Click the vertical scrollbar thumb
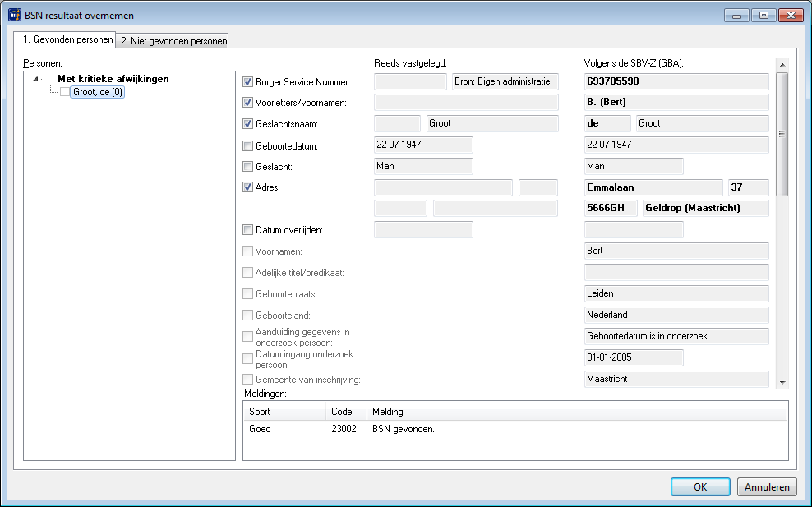 click(x=782, y=134)
